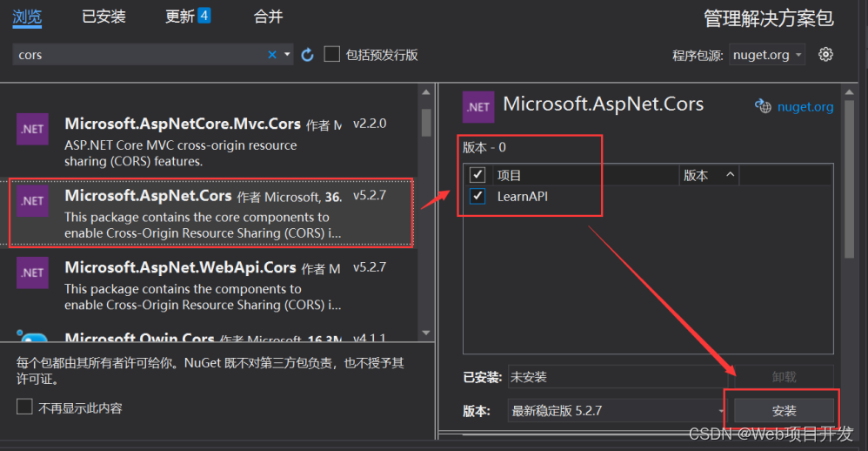Click v5.2.7 of Microsoft.AspNet.Cors

370,195
